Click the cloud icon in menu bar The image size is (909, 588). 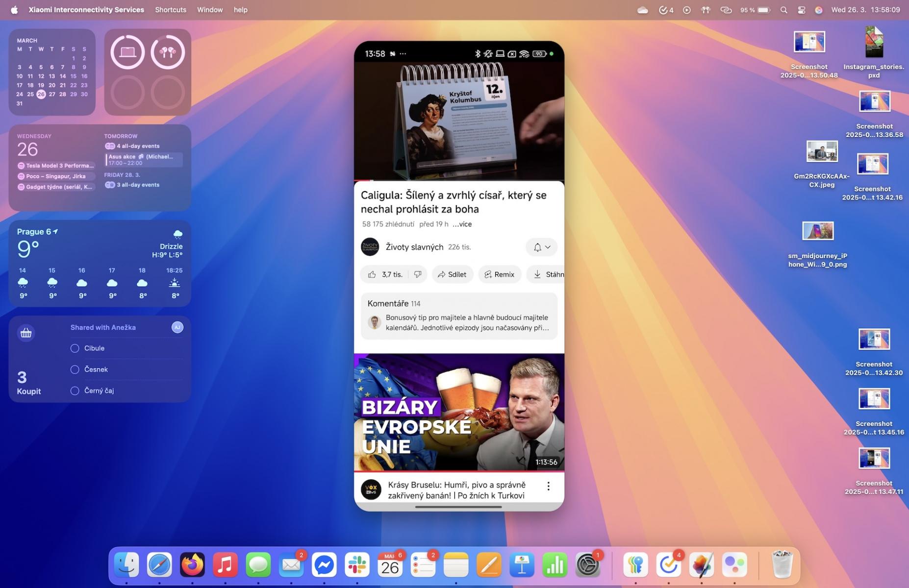[642, 10]
